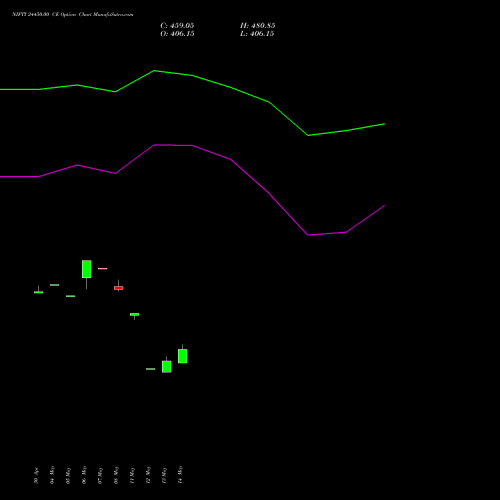
Task: Click the red candle for 08 May
Action: [119, 288]
